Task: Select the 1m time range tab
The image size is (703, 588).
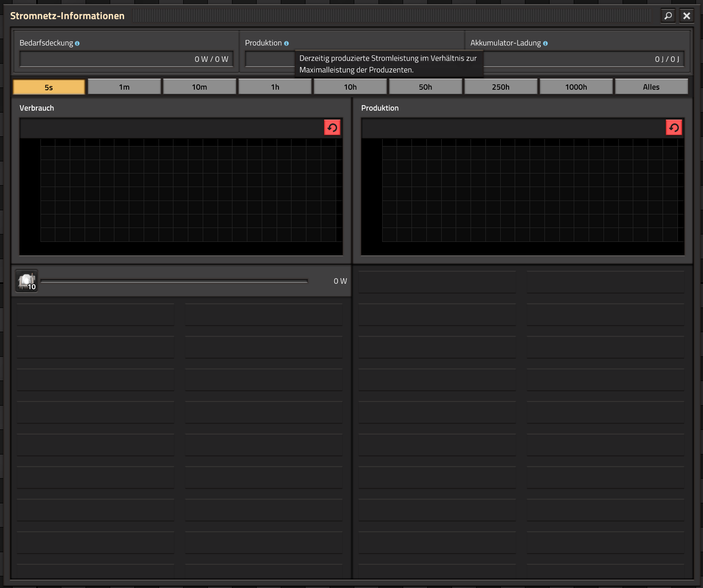Action: [124, 87]
